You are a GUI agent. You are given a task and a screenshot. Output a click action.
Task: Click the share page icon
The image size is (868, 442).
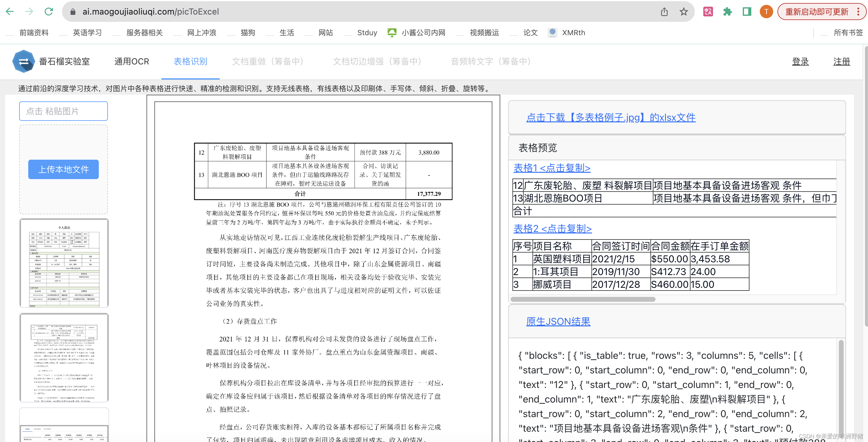coord(664,12)
